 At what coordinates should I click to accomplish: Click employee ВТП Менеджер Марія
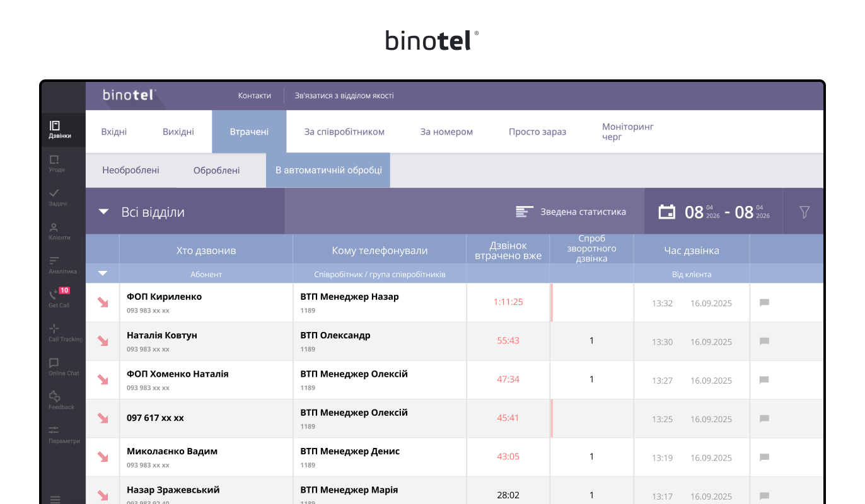[x=349, y=490]
